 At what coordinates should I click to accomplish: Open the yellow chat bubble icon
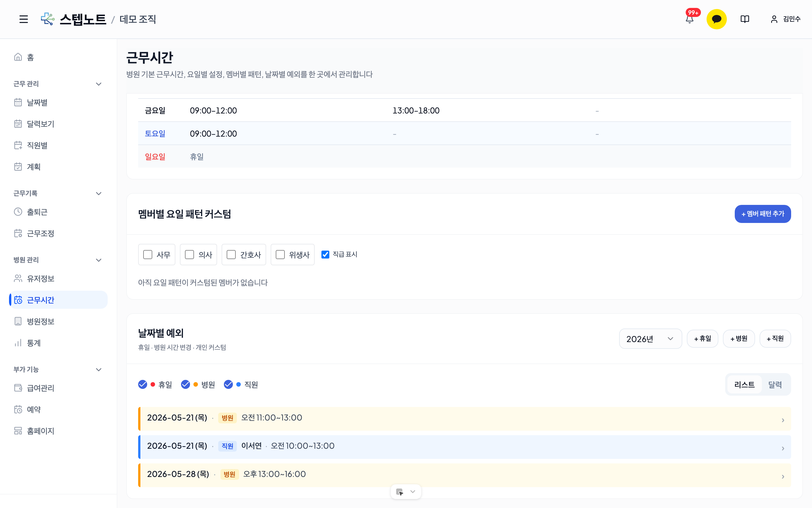click(x=716, y=19)
